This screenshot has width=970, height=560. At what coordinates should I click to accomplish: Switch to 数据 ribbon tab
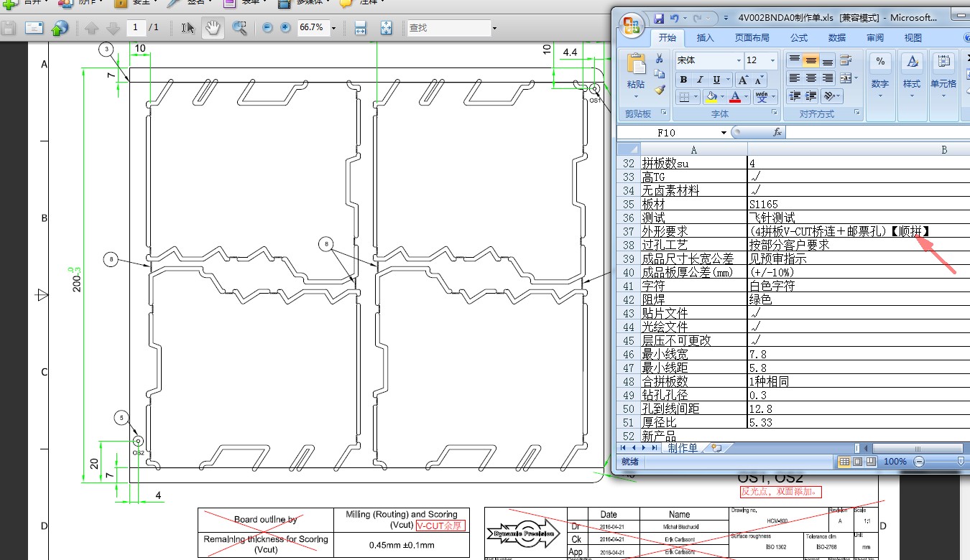836,38
